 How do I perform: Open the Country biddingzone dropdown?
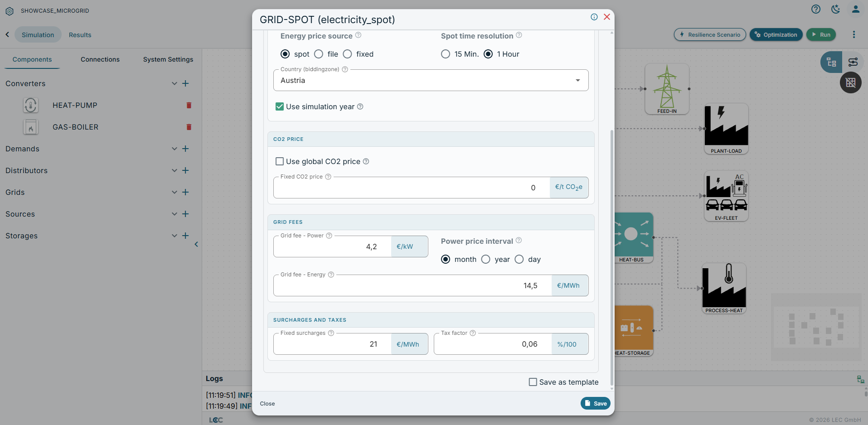tap(431, 80)
